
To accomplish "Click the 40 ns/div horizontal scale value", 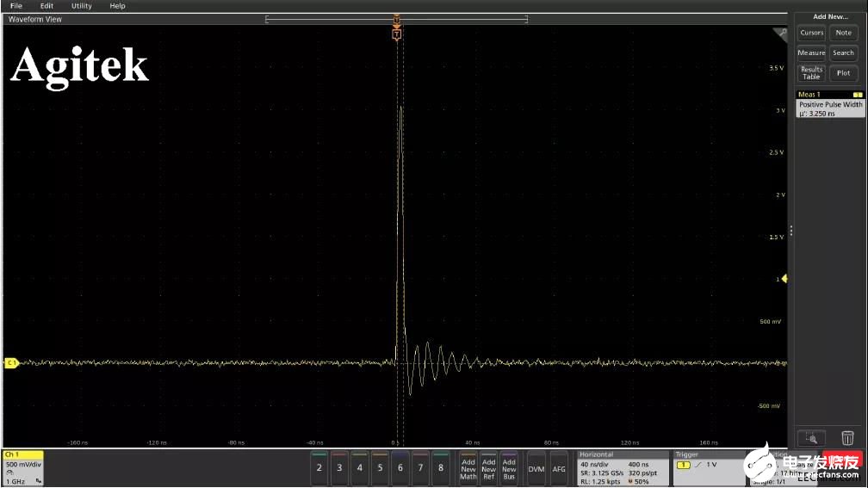I will (x=594, y=465).
